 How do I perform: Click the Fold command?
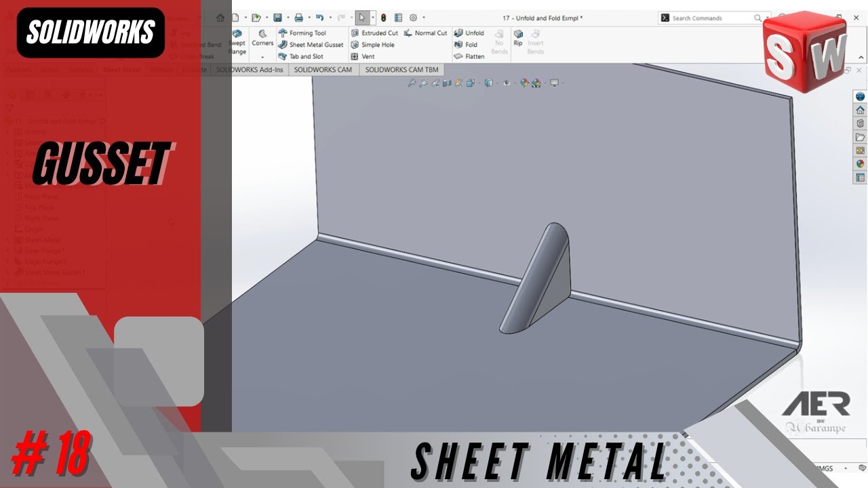(x=466, y=45)
